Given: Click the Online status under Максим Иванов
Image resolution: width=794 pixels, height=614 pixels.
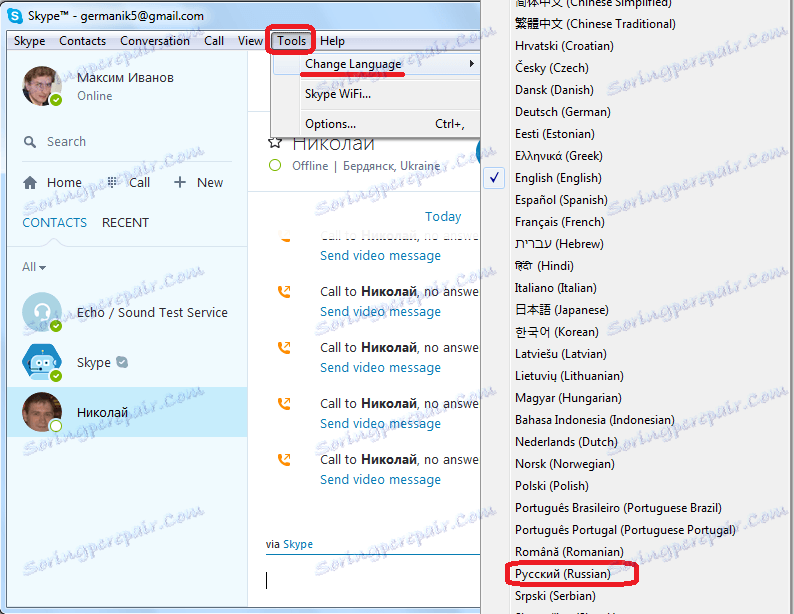Looking at the screenshot, I should click(95, 96).
